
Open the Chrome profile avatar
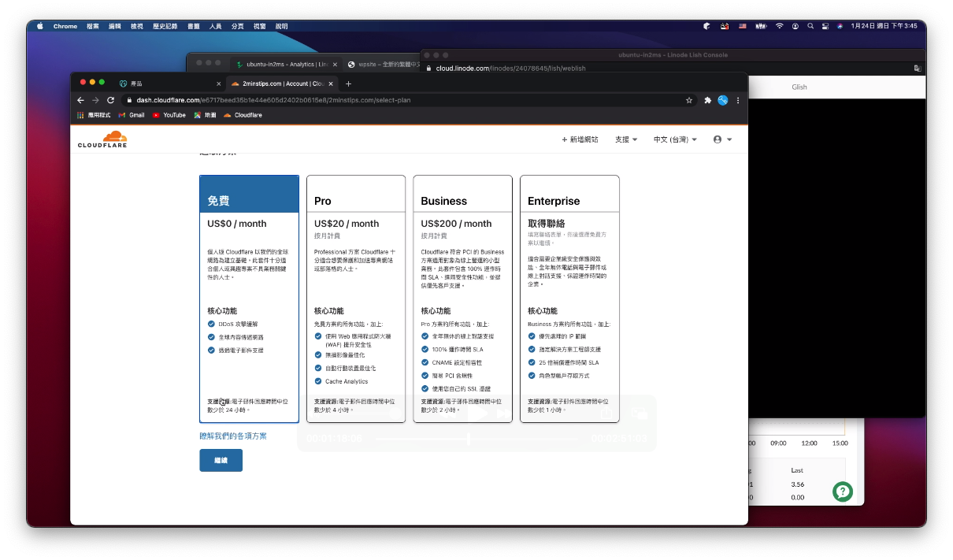723,100
